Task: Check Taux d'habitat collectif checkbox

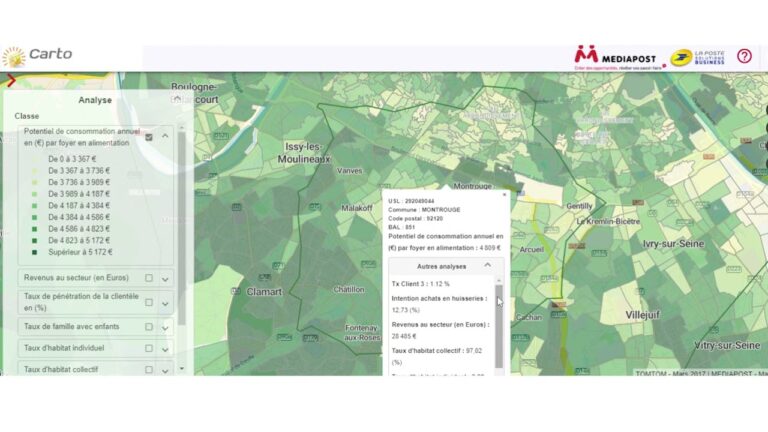Action: (149, 370)
